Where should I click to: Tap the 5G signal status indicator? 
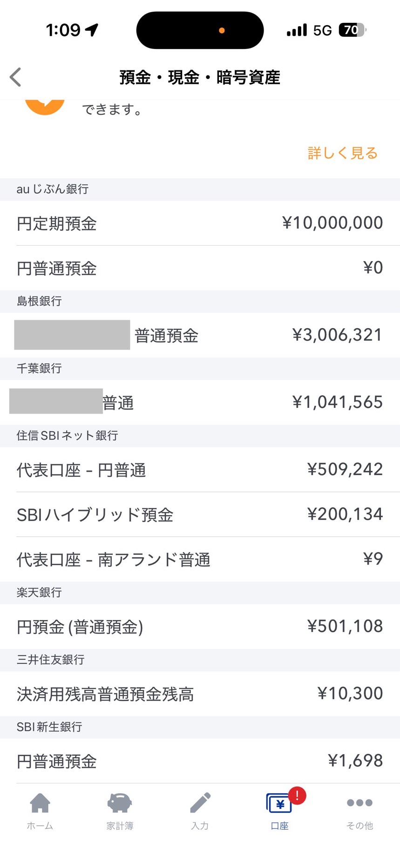pos(322,31)
